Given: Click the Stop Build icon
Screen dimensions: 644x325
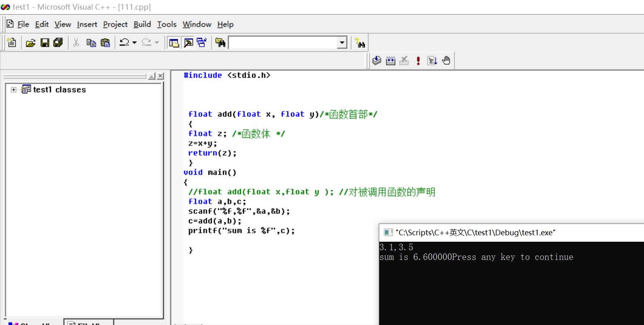Looking at the screenshot, I should tap(404, 61).
